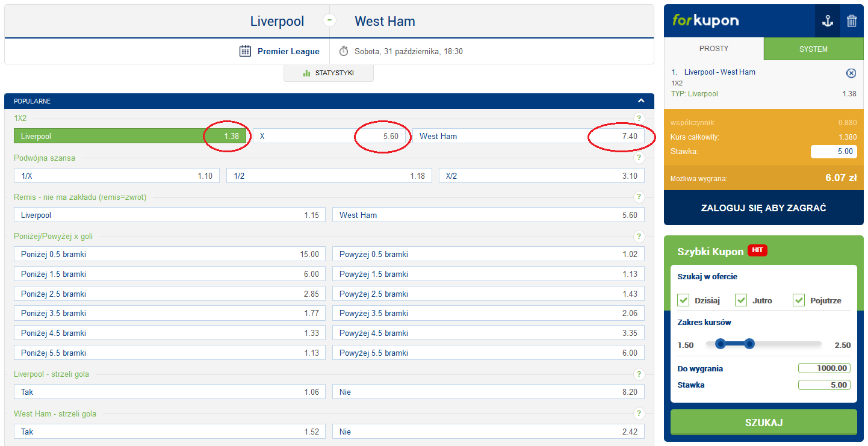The width and height of the screenshot is (868, 446).
Task: Select Powyżej 2.5 bramki at 1.43
Action: coord(488,294)
